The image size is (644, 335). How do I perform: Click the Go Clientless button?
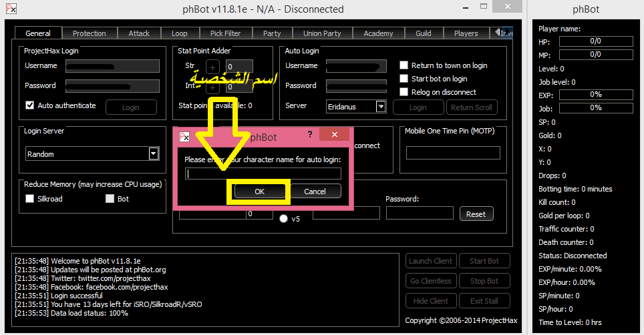point(431,281)
